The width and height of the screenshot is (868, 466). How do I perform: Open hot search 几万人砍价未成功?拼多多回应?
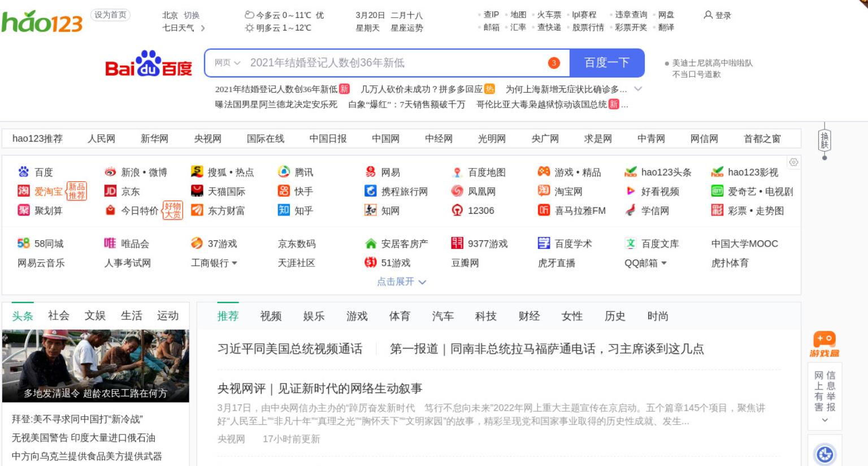(x=422, y=89)
